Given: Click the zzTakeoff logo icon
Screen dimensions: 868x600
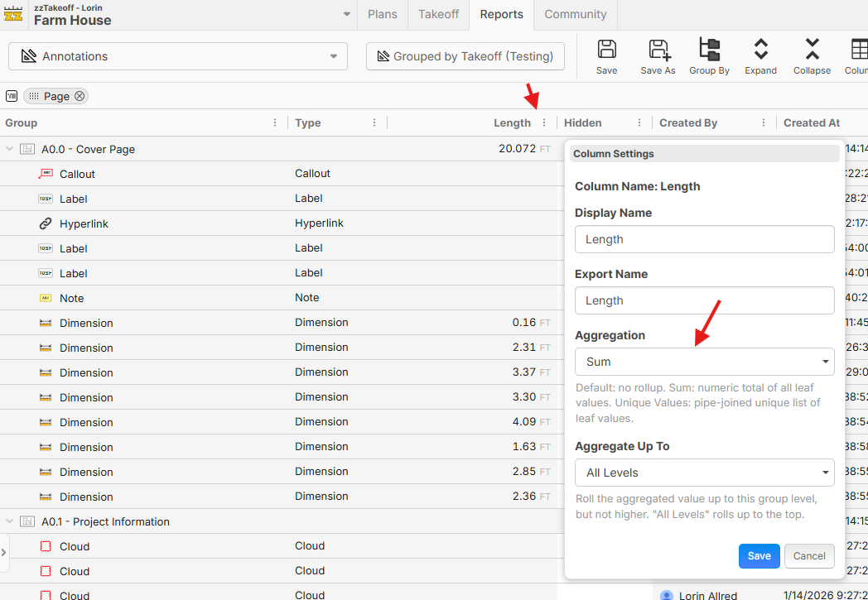Looking at the screenshot, I should pyautogui.click(x=13, y=14).
